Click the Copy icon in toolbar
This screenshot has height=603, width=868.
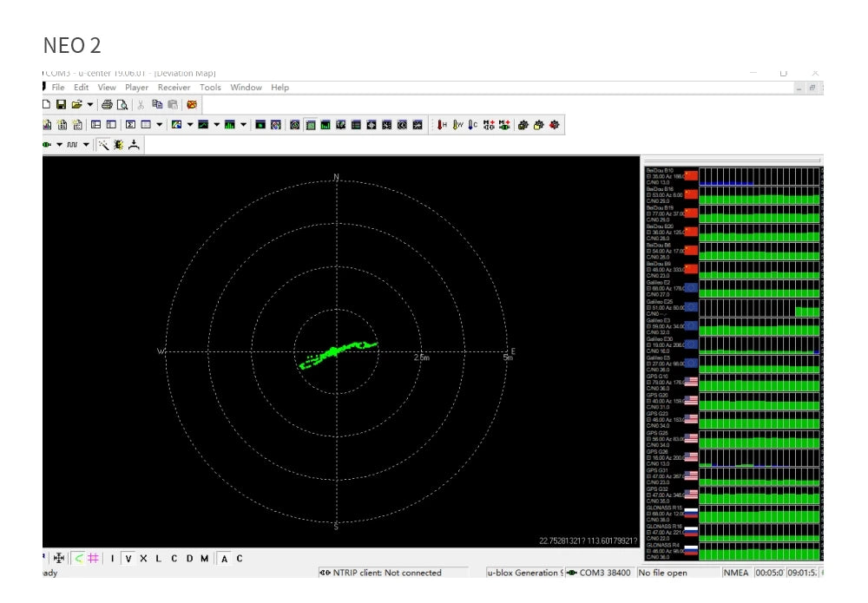coord(158,104)
